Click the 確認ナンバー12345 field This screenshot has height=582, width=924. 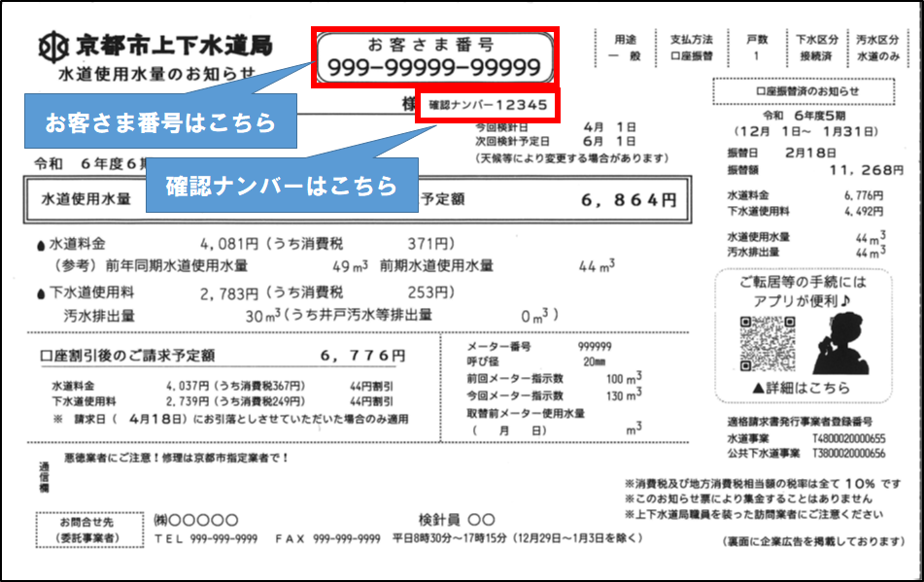[x=488, y=104]
